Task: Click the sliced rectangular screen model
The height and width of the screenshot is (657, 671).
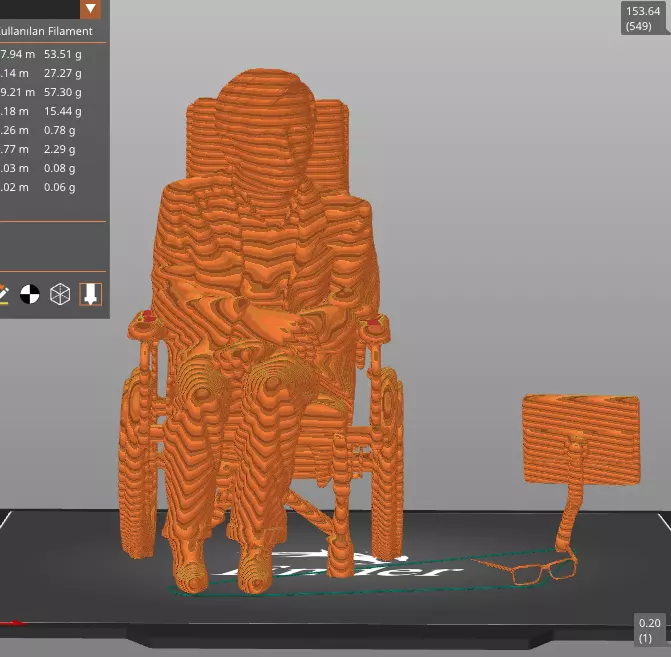Action: tap(581, 439)
